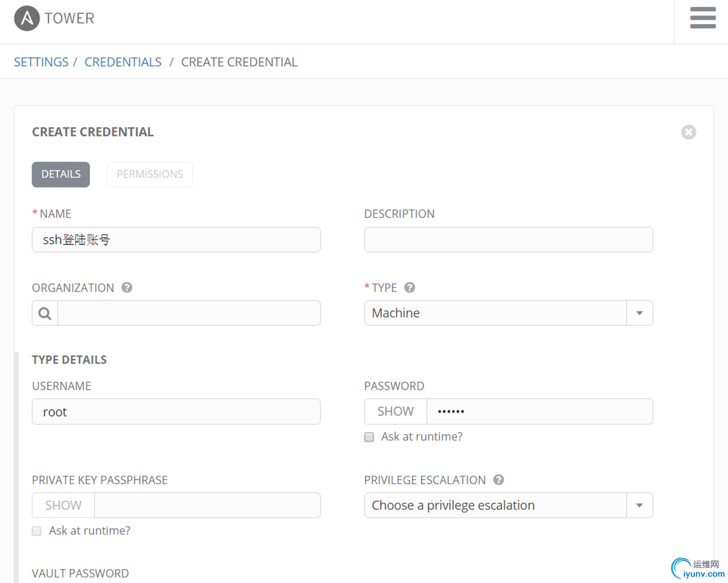Click the iyunv.com watermark logo

pyautogui.click(x=697, y=569)
